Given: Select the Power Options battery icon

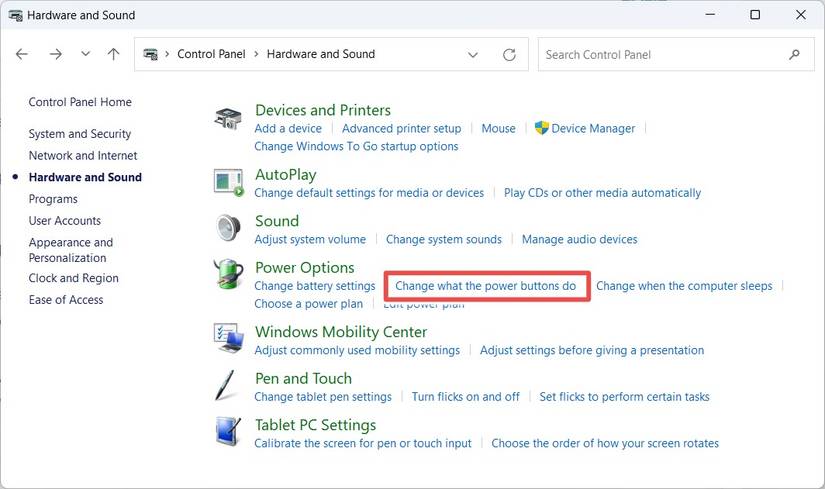Looking at the screenshot, I should coord(228,275).
